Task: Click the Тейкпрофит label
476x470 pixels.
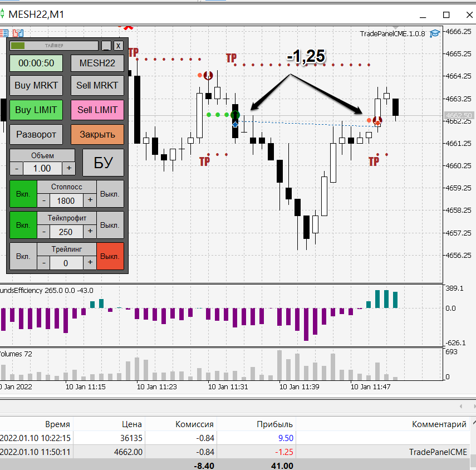Action: click(x=67, y=218)
